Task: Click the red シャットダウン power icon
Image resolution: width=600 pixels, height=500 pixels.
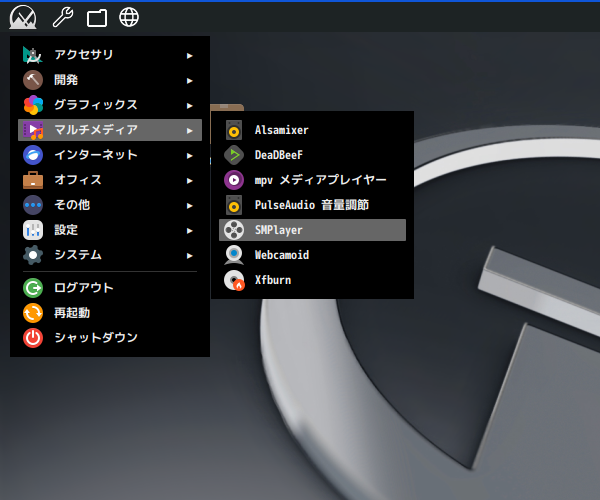Action: (x=33, y=338)
